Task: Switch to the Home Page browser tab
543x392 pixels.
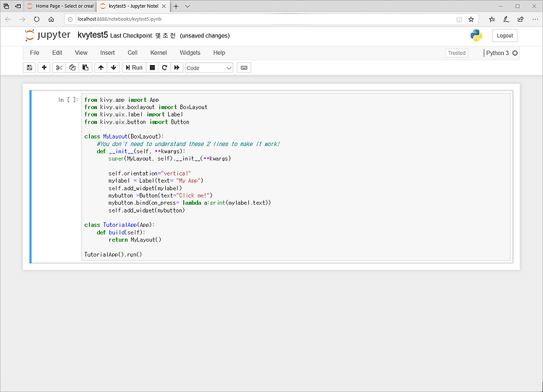Action: (60, 7)
